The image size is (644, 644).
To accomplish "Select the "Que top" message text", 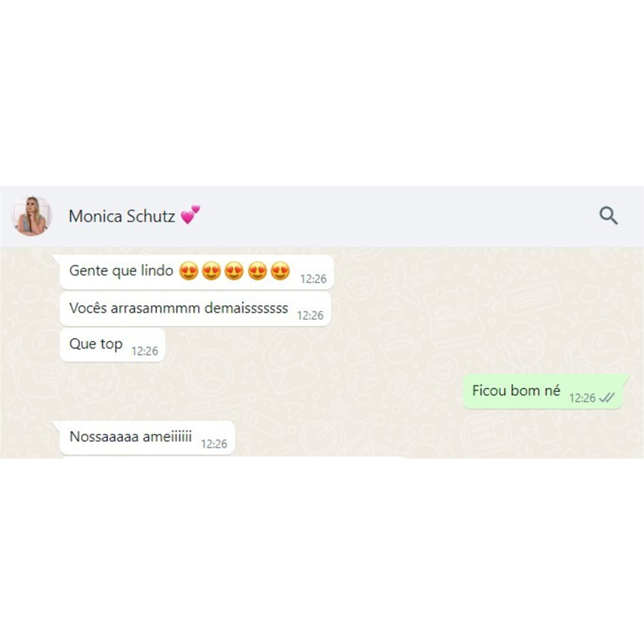I will (x=96, y=344).
